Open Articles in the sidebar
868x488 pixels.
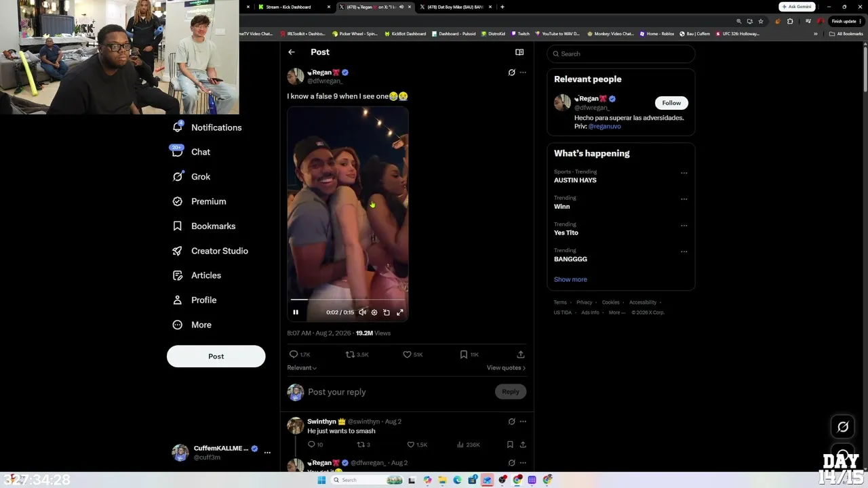[197, 275]
